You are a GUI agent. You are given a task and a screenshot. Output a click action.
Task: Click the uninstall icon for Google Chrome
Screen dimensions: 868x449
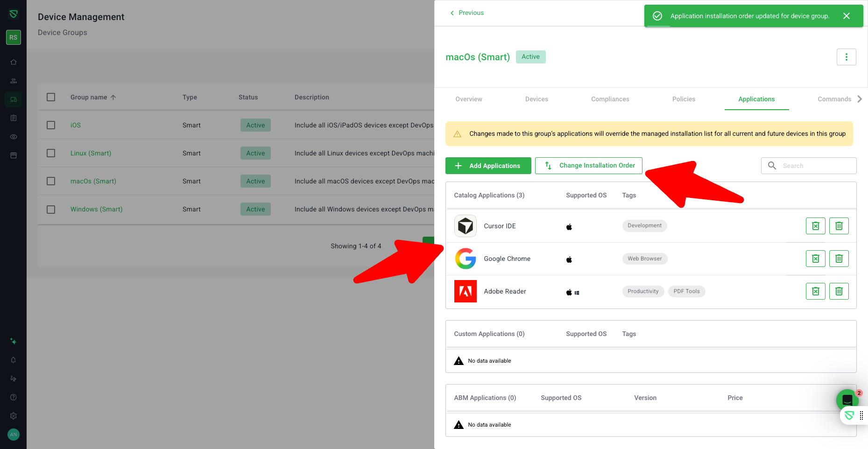[x=815, y=259]
